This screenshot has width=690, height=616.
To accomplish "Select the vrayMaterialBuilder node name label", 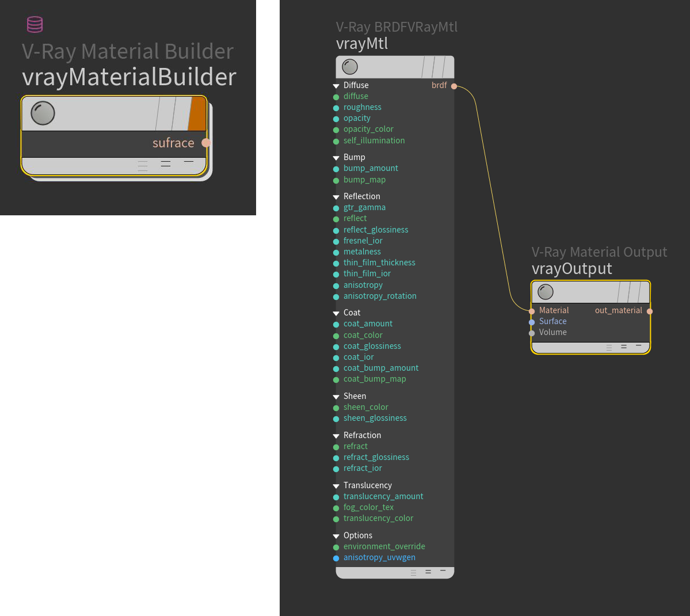I will [129, 77].
